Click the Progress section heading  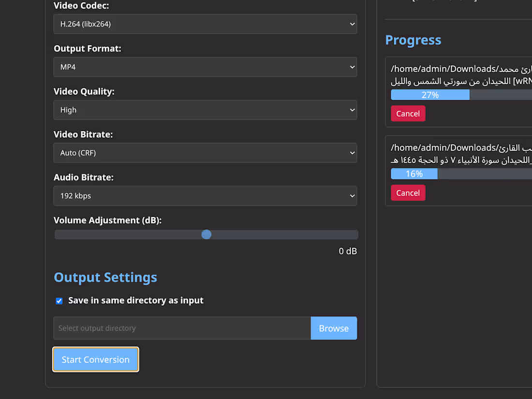pos(413,40)
